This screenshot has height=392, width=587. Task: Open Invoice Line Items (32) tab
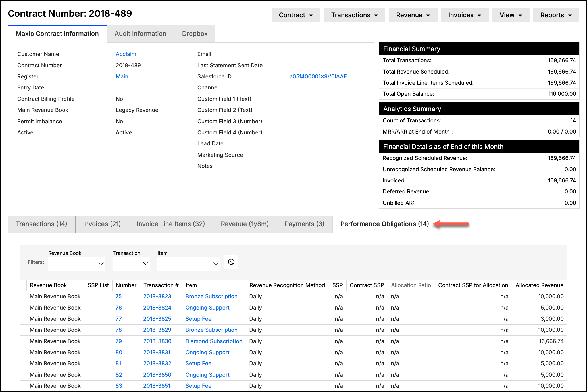pyautogui.click(x=171, y=224)
